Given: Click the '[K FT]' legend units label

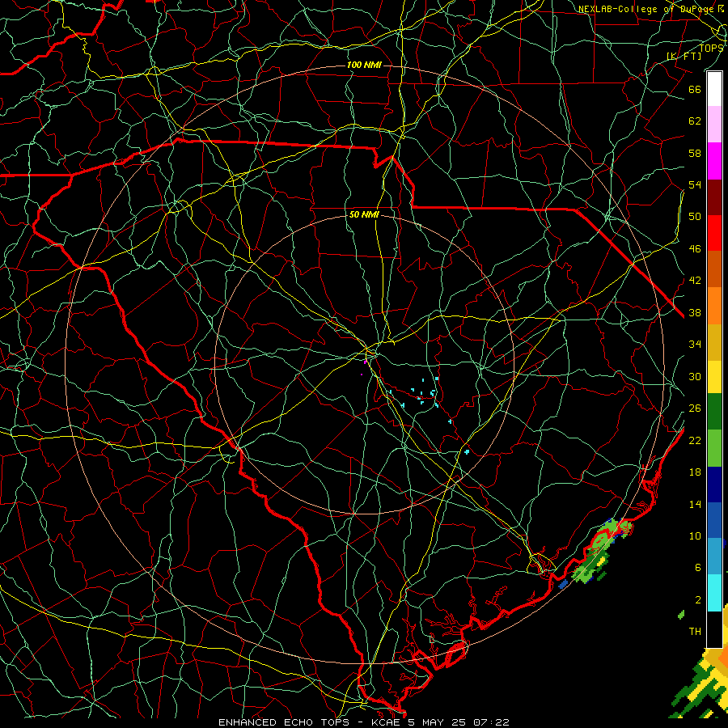Looking at the screenshot, I should 684,56.
